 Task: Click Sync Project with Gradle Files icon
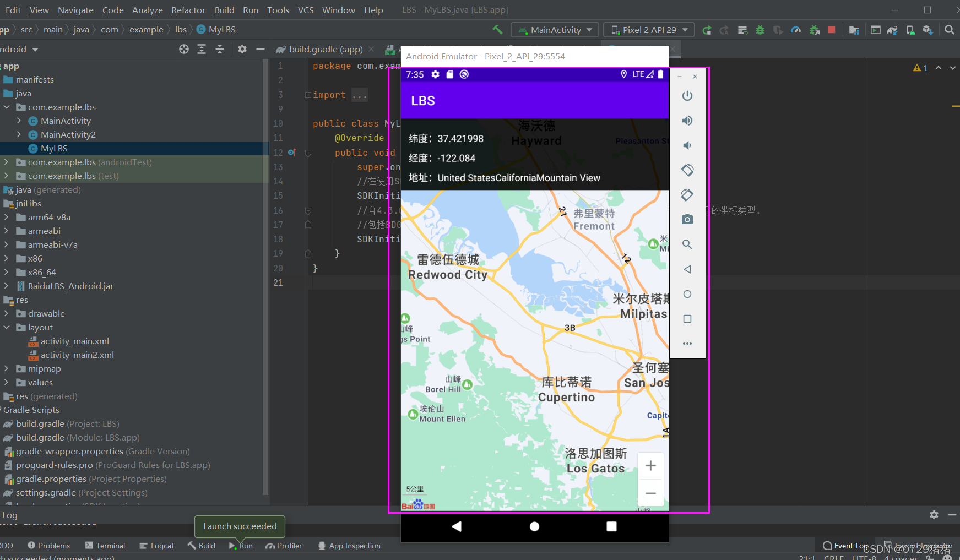point(893,30)
